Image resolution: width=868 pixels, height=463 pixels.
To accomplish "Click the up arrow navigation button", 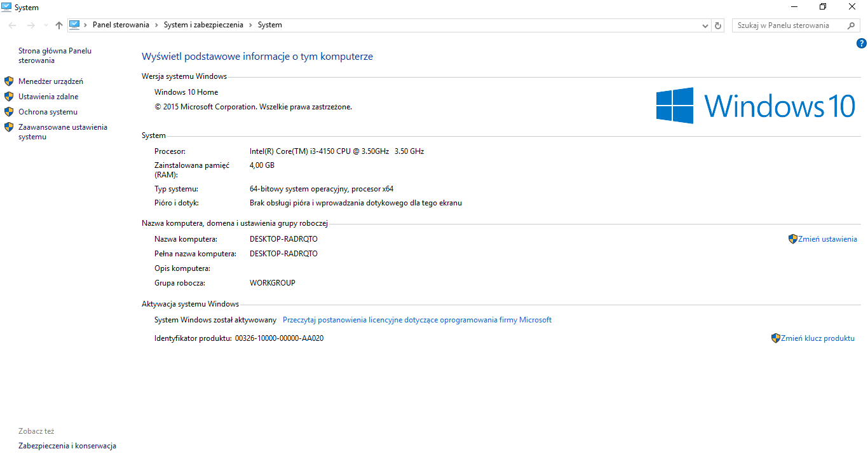I will [x=59, y=25].
